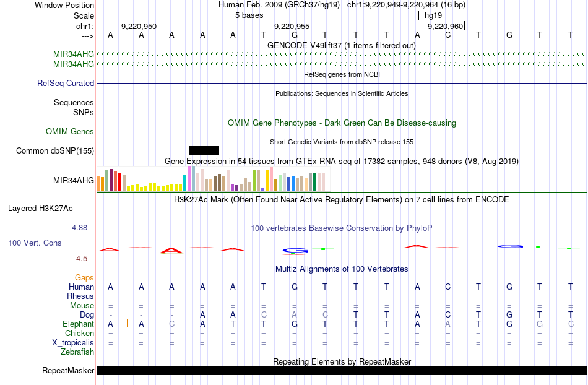Click the SNPs track label
Viewport: 588px width, 385px height.
pyautogui.click(x=84, y=112)
